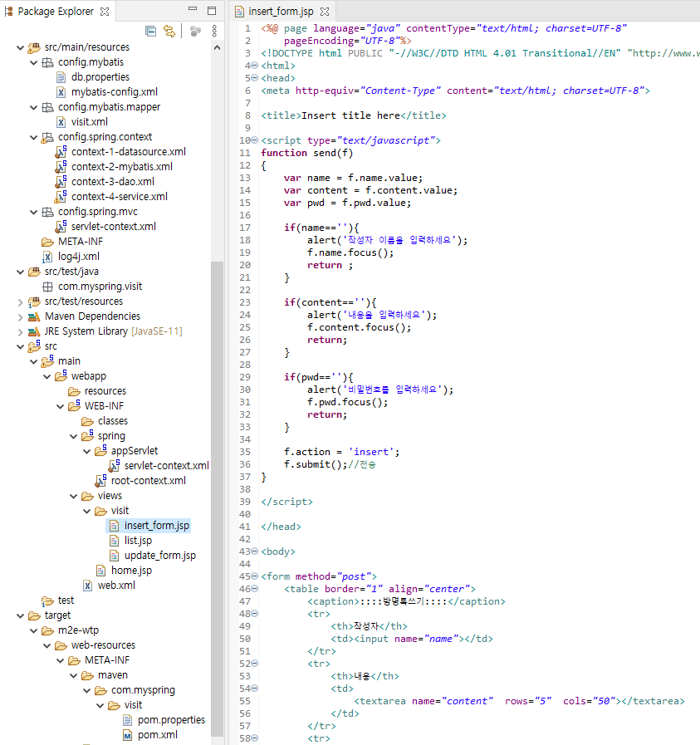Fold the tr tag at line 48
700x745 pixels.
pos(255,614)
